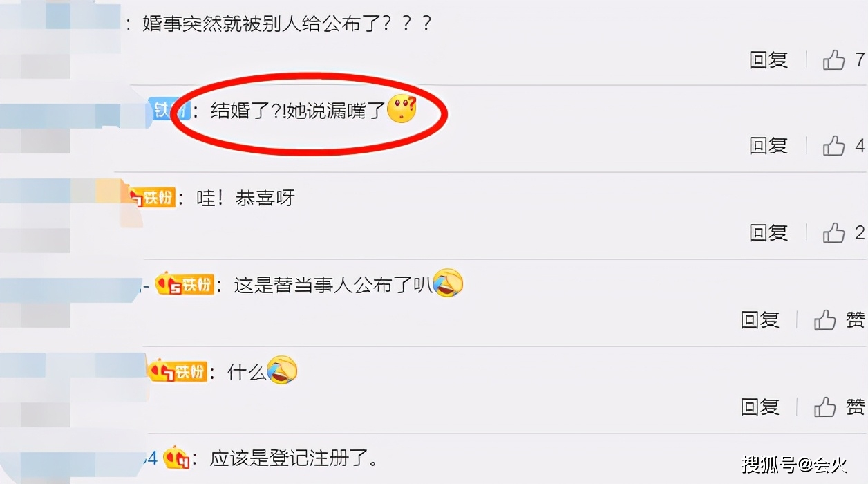Click the 赞 label on '什么' comment

(x=856, y=407)
